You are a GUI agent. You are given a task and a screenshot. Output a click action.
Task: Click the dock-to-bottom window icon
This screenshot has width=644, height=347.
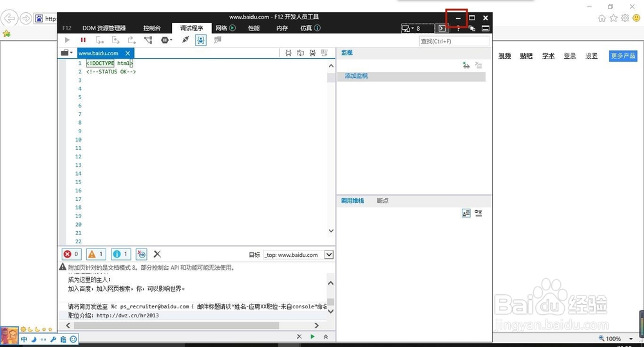pyautogui.click(x=486, y=28)
